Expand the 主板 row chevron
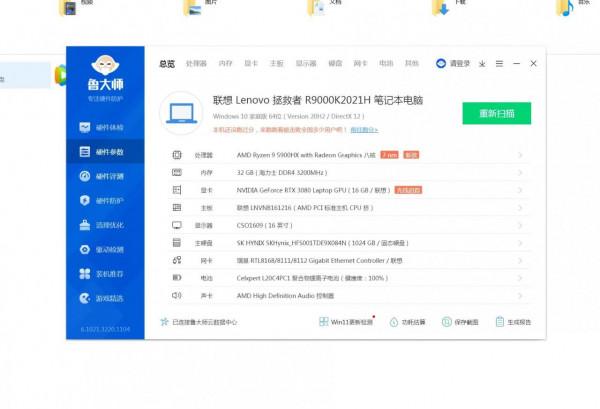Image resolution: width=600 pixels, height=409 pixels. tap(520, 208)
